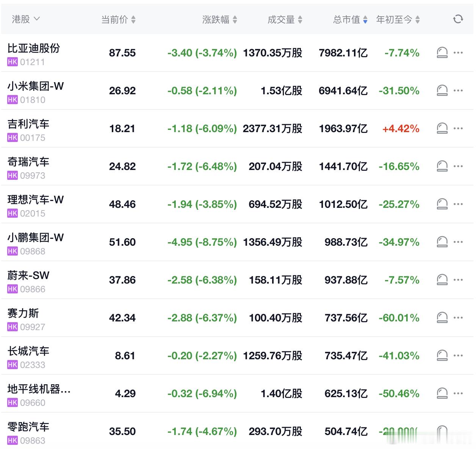The image size is (476, 449).
Task: Open more options for 长城汽车
Action: click(x=458, y=355)
